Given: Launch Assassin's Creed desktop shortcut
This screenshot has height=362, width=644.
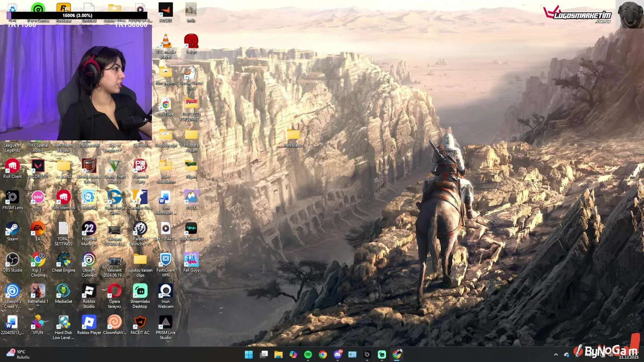Looking at the screenshot, I should (x=12, y=296).
